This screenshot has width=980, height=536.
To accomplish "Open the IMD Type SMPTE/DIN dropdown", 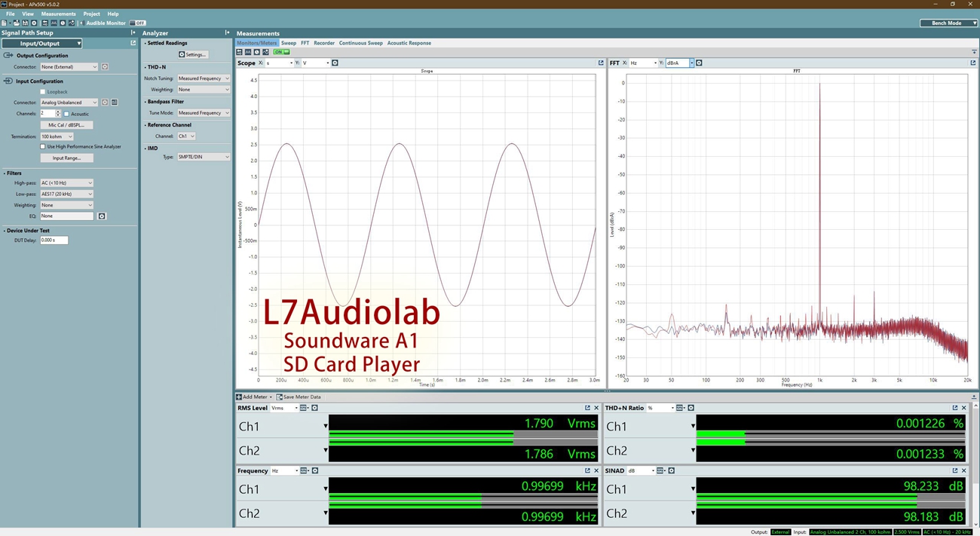I will click(x=203, y=157).
